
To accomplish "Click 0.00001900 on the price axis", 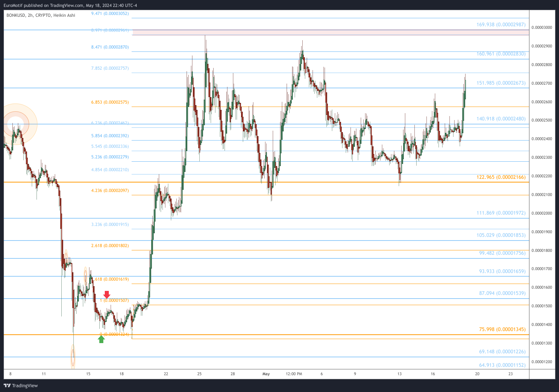I will point(542,232).
